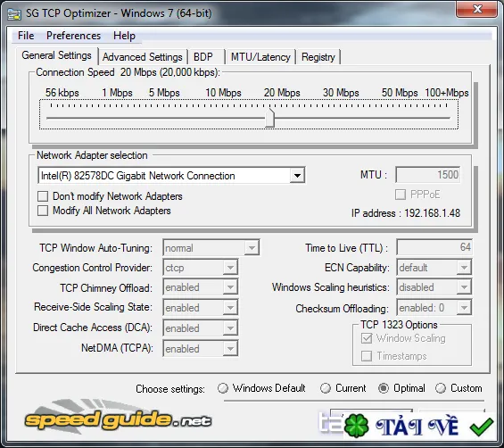The height and width of the screenshot is (448, 504).
Task: Open the File menu
Action: pyautogui.click(x=26, y=36)
